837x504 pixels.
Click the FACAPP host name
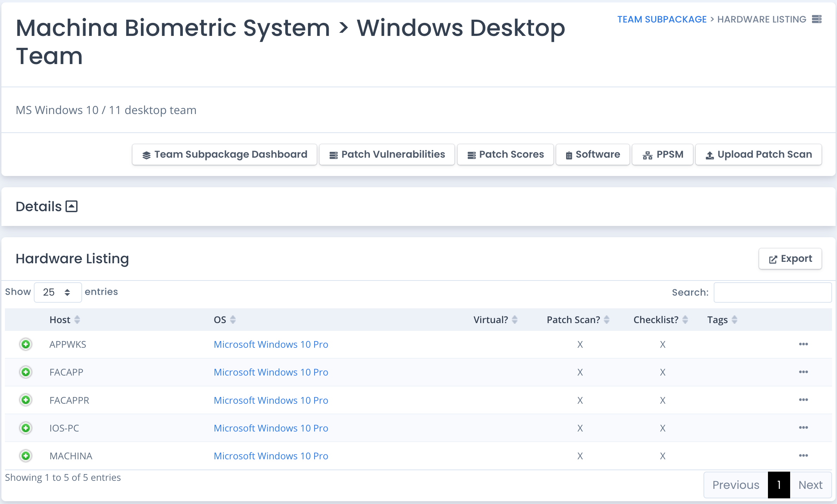click(66, 372)
